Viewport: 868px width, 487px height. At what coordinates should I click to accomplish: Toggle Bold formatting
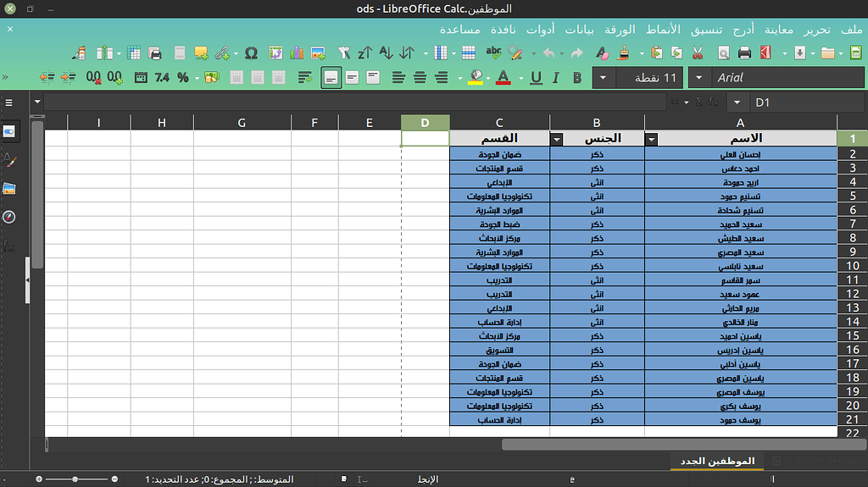pos(577,78)
